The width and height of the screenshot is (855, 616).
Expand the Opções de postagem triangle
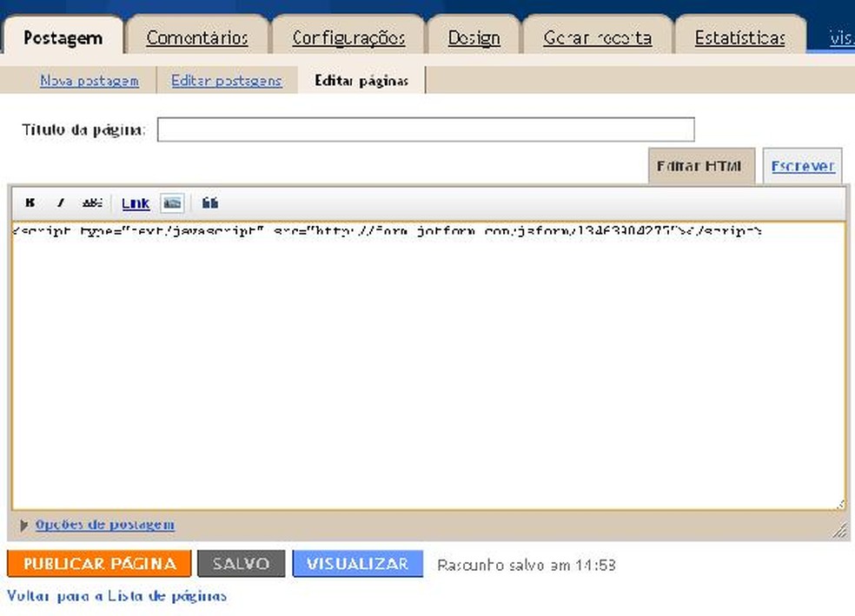[23, 526]
